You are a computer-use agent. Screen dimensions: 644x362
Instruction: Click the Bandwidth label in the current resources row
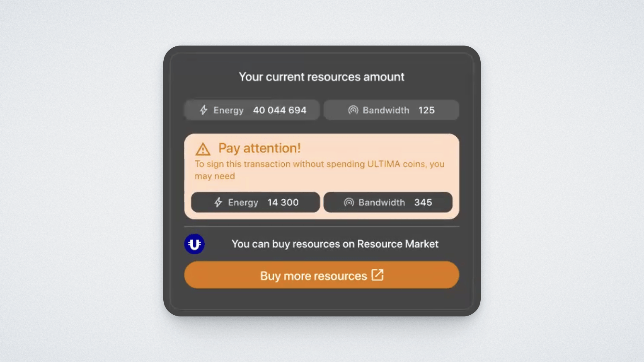(386, 110)
